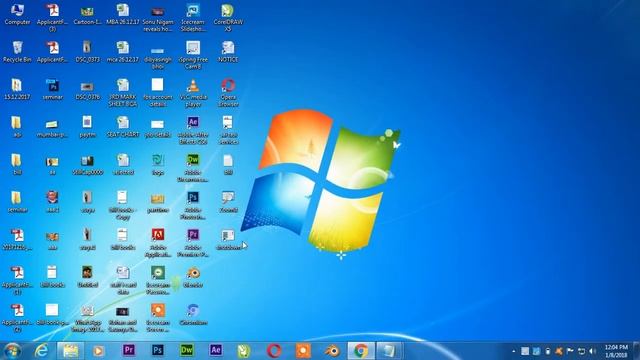
Task: Select the orange Icecream Screen Recorder desktop shortcut
Action: point(158,318)
